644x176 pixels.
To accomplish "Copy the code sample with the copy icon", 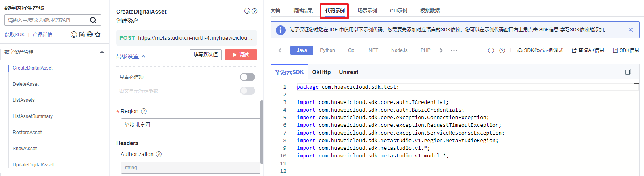I will coord(628,72).
